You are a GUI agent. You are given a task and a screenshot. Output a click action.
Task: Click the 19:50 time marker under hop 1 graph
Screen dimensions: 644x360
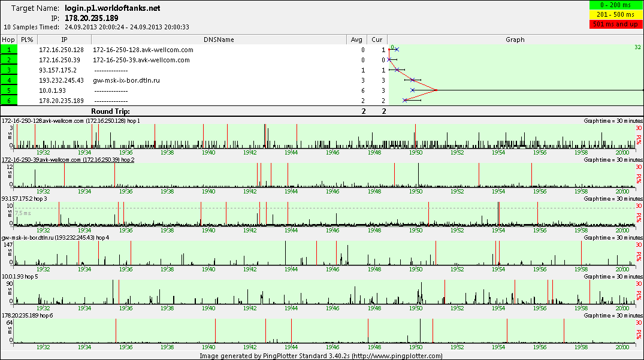(416, 153)
